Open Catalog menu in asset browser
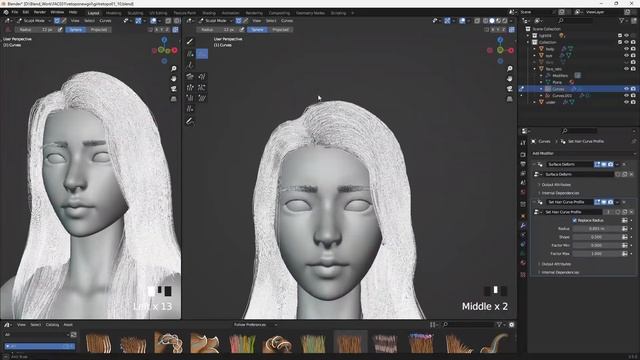This screenshot has width=640, height=360. pyautogui.click(x=52, y=325)
